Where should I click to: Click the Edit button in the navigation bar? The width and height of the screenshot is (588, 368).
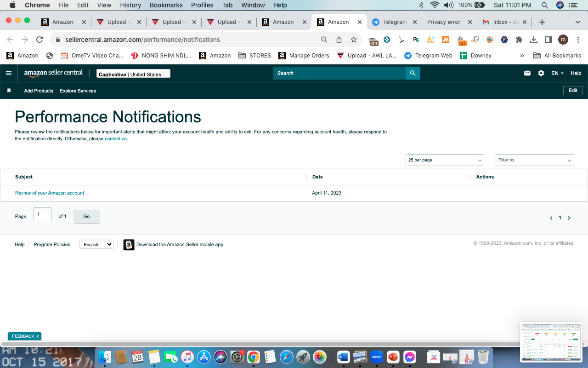click(x=573, y=91)
